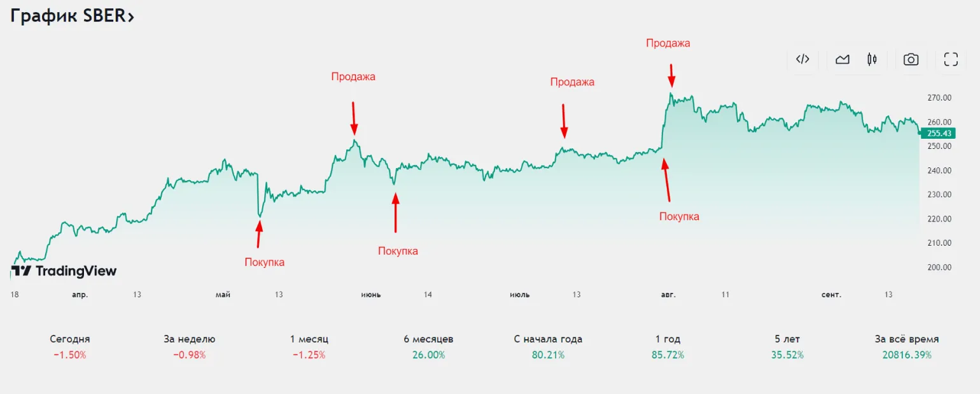Enter fullscreen chart mode

coord(951,59)
